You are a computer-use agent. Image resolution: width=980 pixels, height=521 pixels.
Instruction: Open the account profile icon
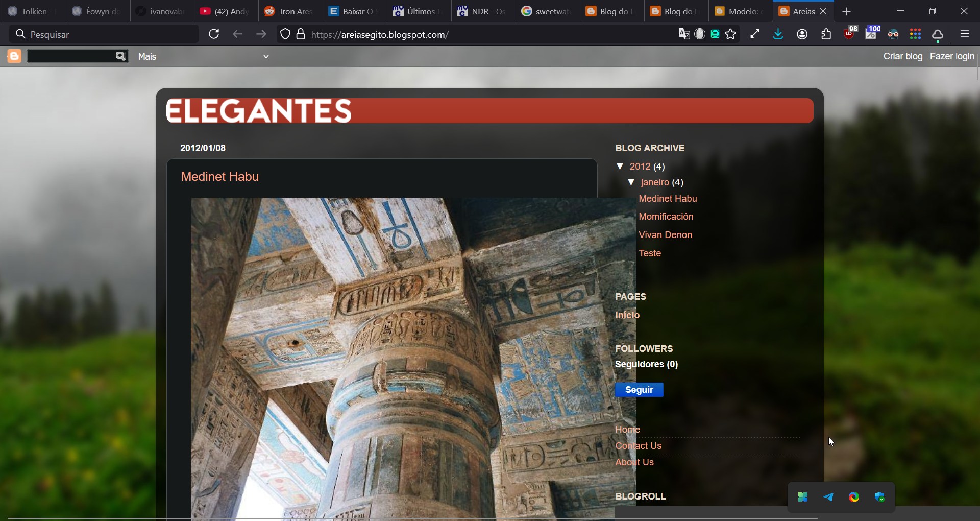pyautogui.click(x=803, y=34)
